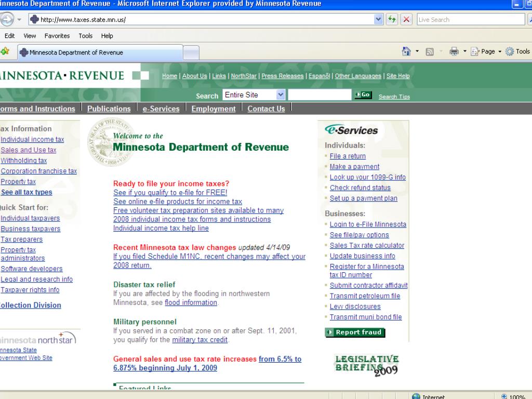
Task: Click the military tax credit link
Action: tap(199, 340)
